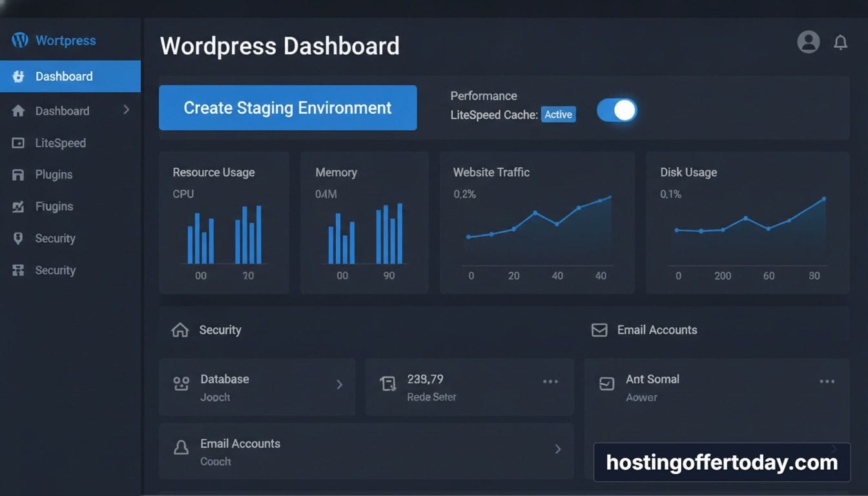
Task: Open the Ant Somal card more options menu
Action: coord(827,382)
